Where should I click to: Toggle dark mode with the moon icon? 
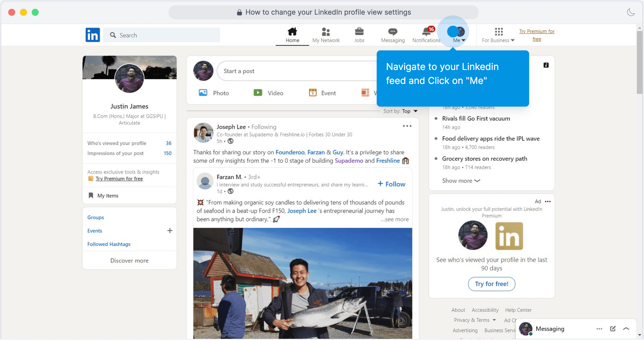coord(631,12)
